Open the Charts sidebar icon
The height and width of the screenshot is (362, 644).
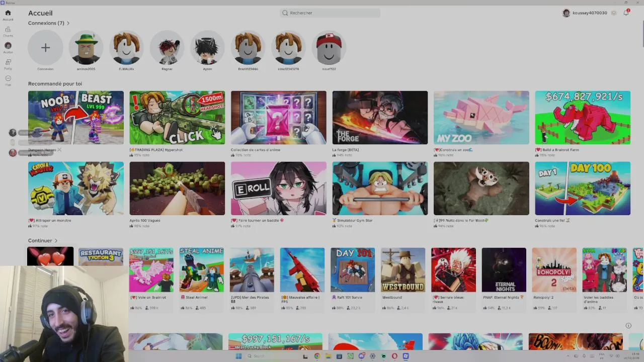pyautogui.click(x=8, y=30)
